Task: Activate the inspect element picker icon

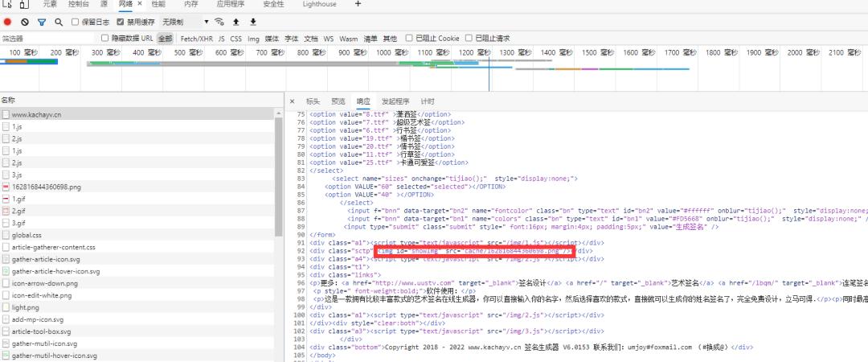Action: pyautogui.click(x=6, y=5)
